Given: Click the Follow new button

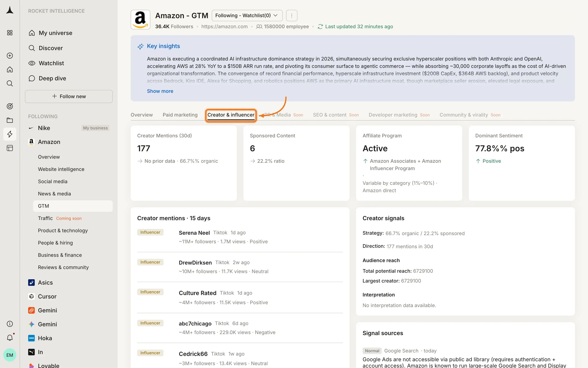Looking at the screenshot, I should coord(69,96).
